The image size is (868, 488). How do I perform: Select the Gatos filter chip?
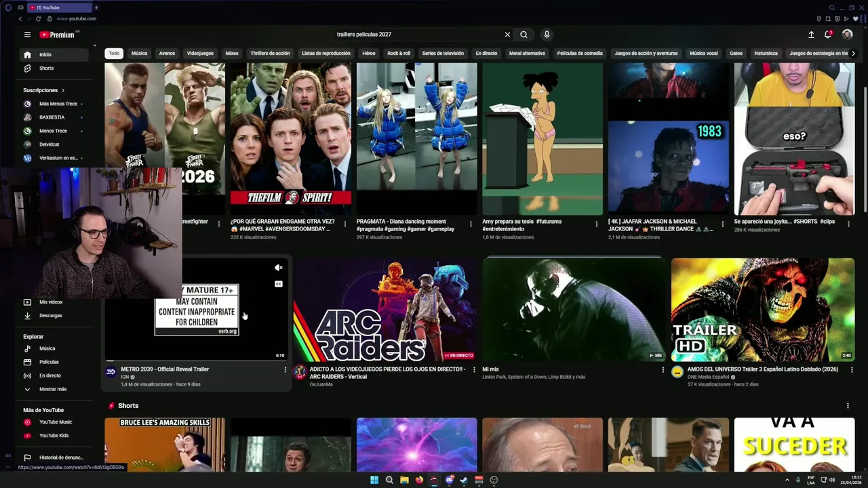[736, 54]
